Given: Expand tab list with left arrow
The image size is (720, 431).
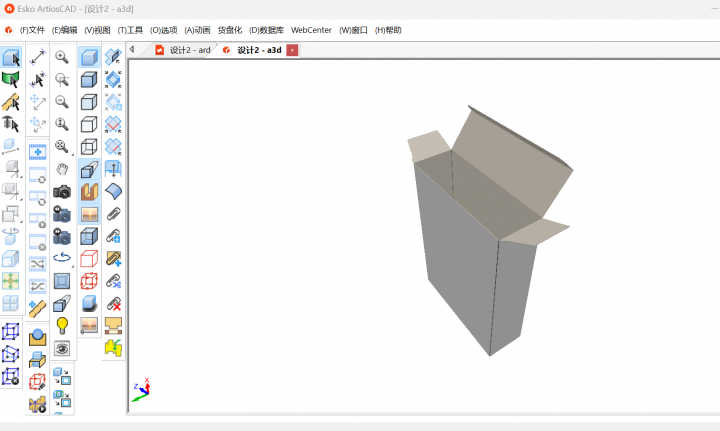Looking at the screenshot, I should (133, 49).
